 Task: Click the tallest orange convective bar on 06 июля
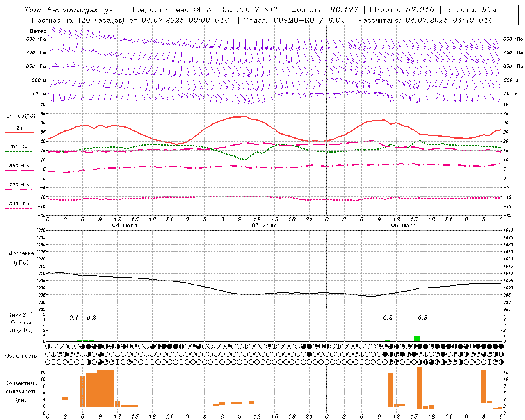pyautogui.click(x=420, y=388)
